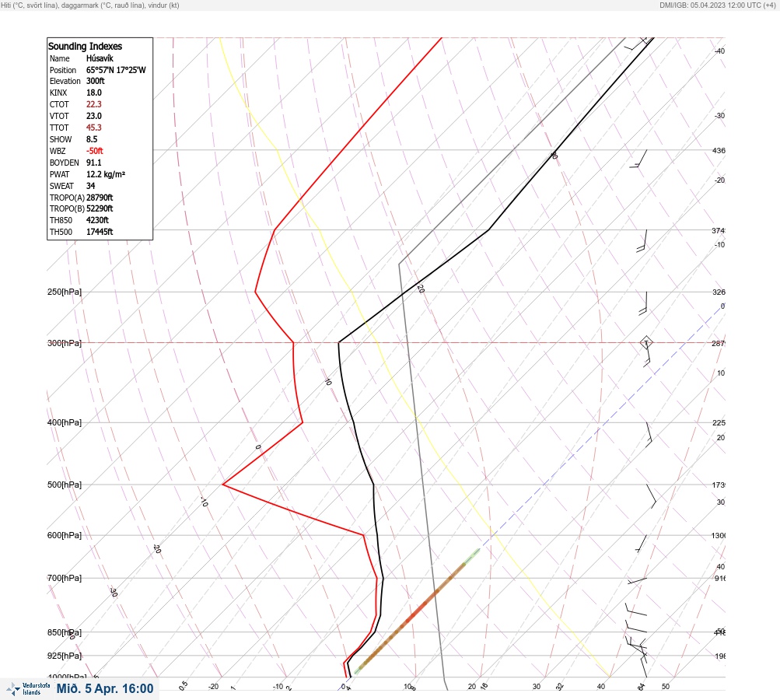
Task: Click the KINX value '18.0'
Action: [x=93, y=93]
